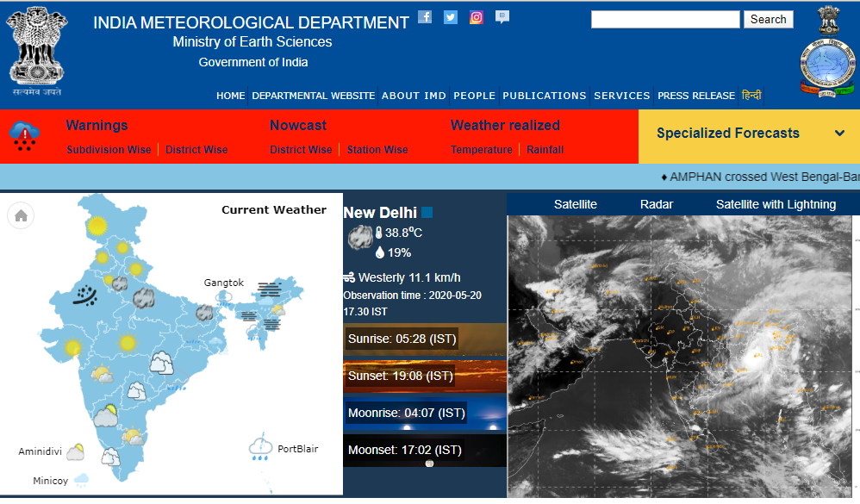Open the PRESS RELEASE menu item

(696, 96)
